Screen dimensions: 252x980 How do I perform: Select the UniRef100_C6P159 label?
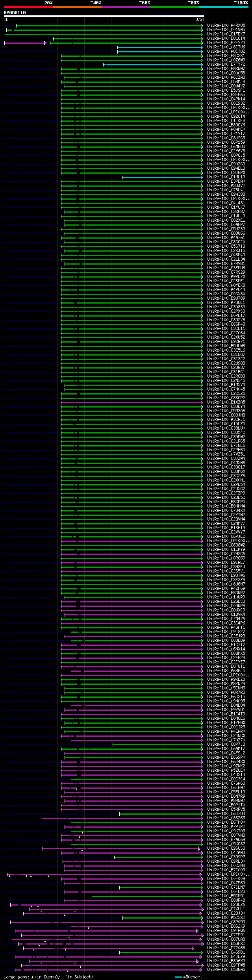coord(226,143)
